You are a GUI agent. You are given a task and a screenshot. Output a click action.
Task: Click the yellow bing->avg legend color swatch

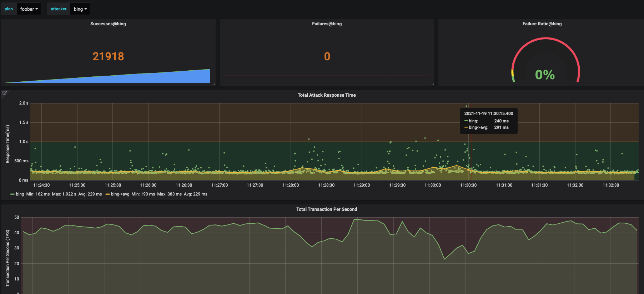click(107, 194)
